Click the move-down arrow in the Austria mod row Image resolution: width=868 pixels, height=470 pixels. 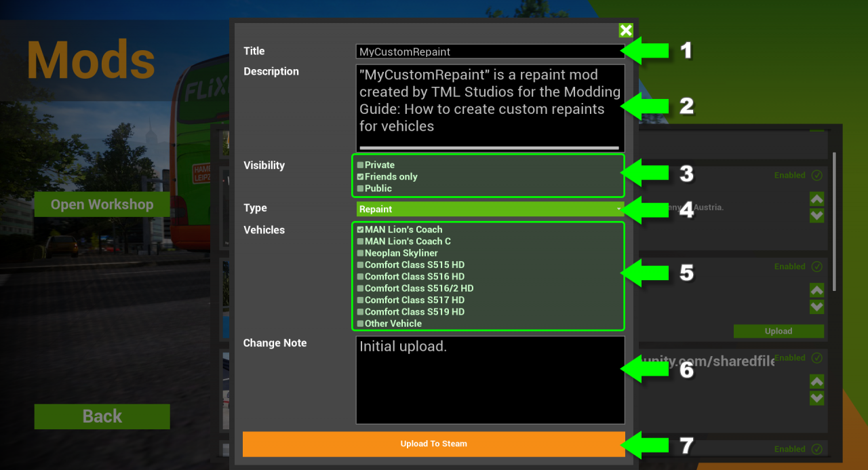816,216
